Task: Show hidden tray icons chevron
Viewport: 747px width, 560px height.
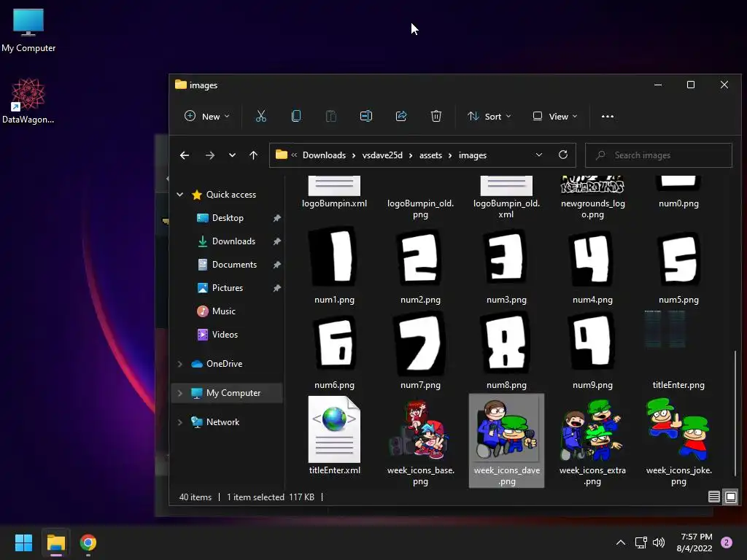Action: pos(620,542)
